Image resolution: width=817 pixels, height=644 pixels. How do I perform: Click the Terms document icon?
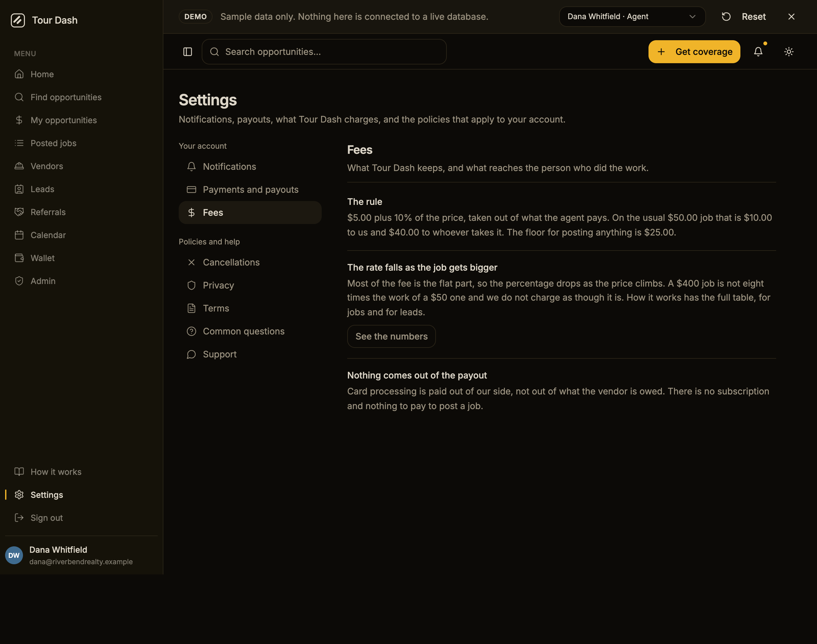(191, 308)
